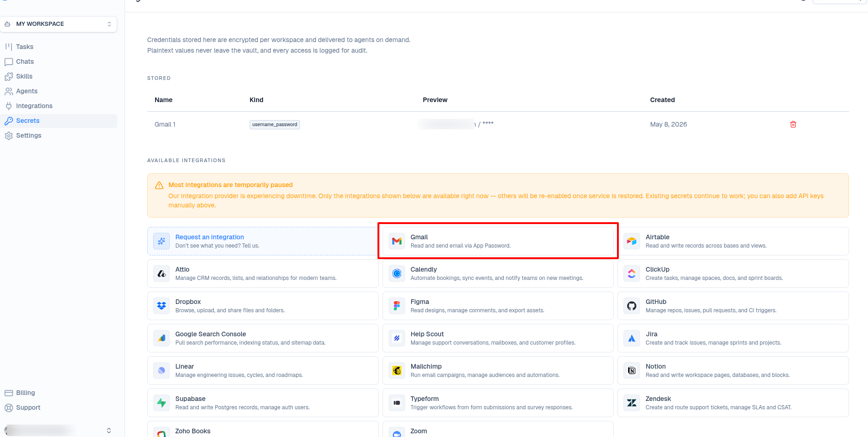Open Support from sidebar

28,407
